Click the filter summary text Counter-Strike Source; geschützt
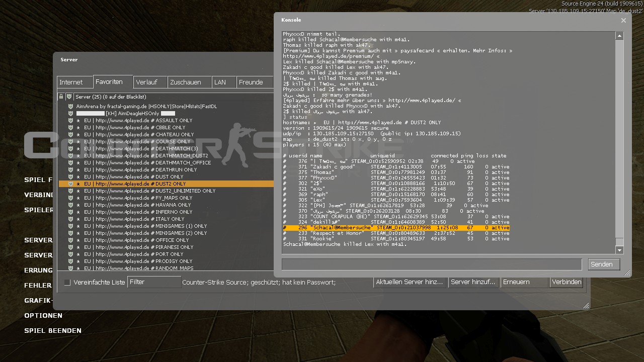Screen dimensions: 644x362 coord(259,283)
